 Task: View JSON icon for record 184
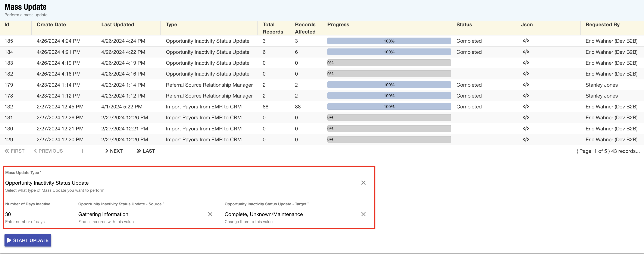[x=526, y=52]
